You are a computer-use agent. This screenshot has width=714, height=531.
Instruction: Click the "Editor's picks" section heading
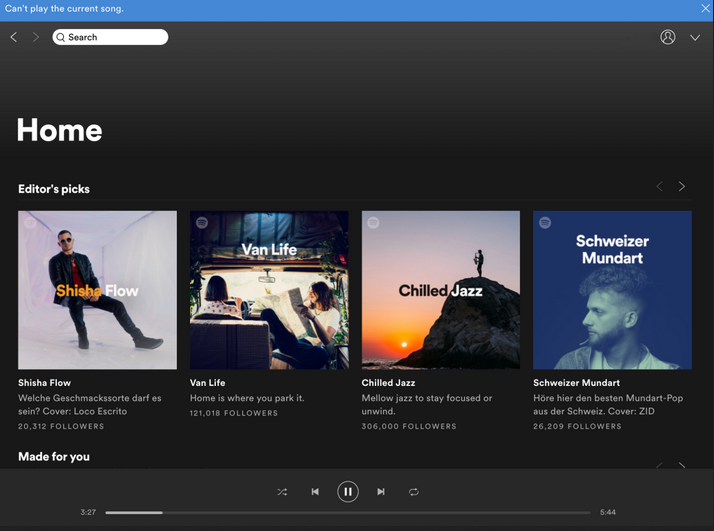tap(54, 189)
